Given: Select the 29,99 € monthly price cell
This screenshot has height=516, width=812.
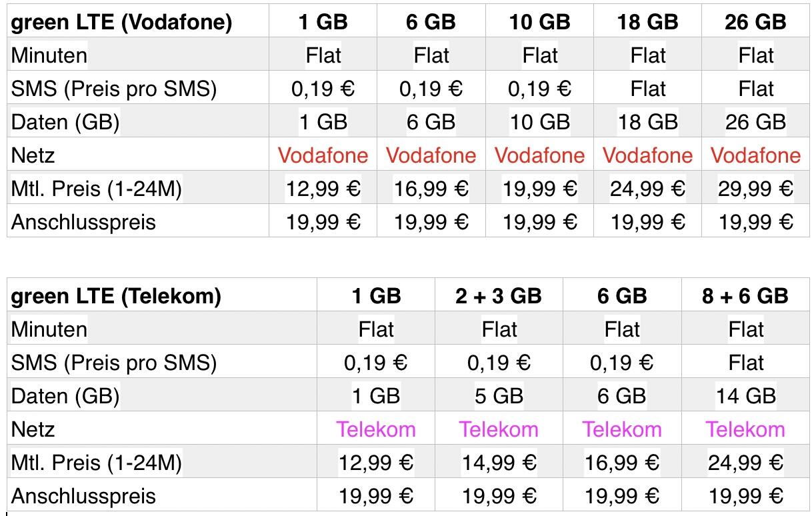Looking at the screenshot, I should pos(755,189).
